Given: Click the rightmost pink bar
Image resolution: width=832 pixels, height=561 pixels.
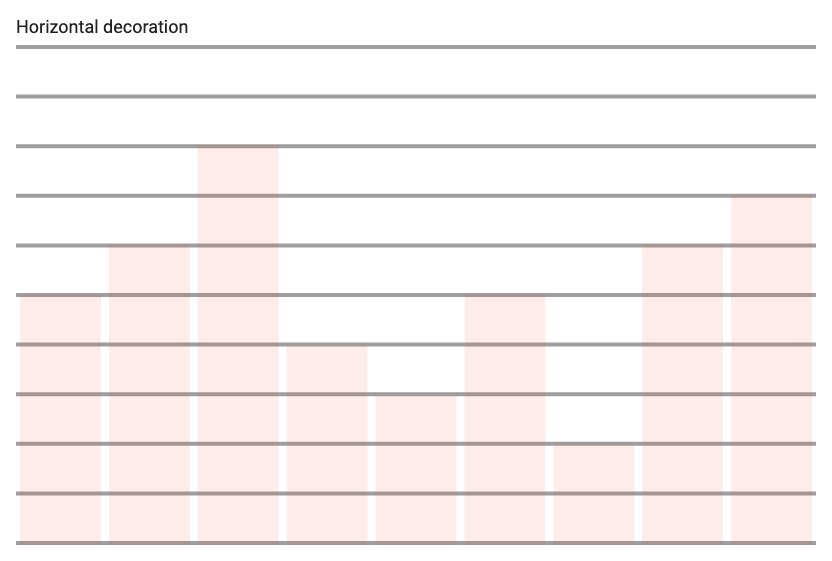Looking at the screenshot, I should (772, 369).
